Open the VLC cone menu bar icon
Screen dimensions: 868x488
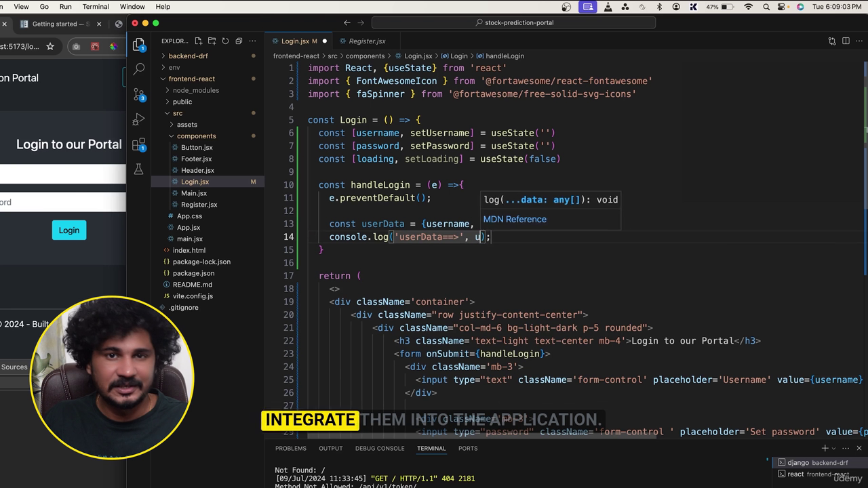pyautogui.click(x=608, y=7)
